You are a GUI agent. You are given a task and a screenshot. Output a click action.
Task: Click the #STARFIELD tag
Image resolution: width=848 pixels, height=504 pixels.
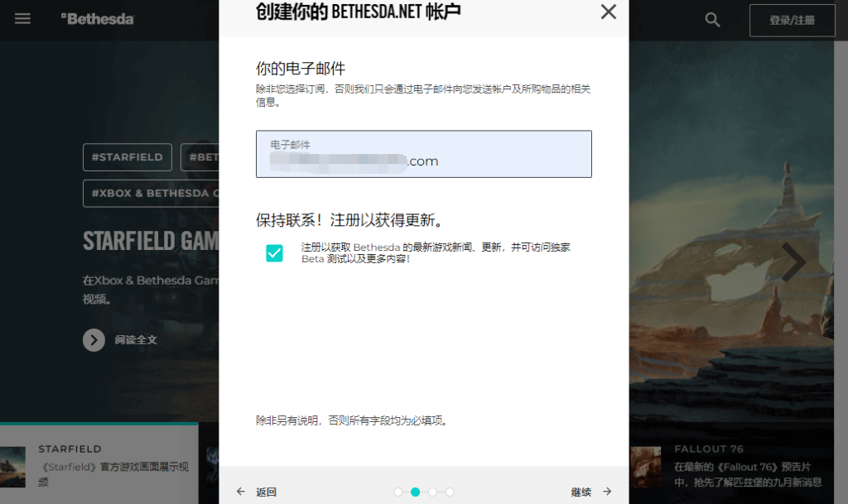(x=127, y=157)
